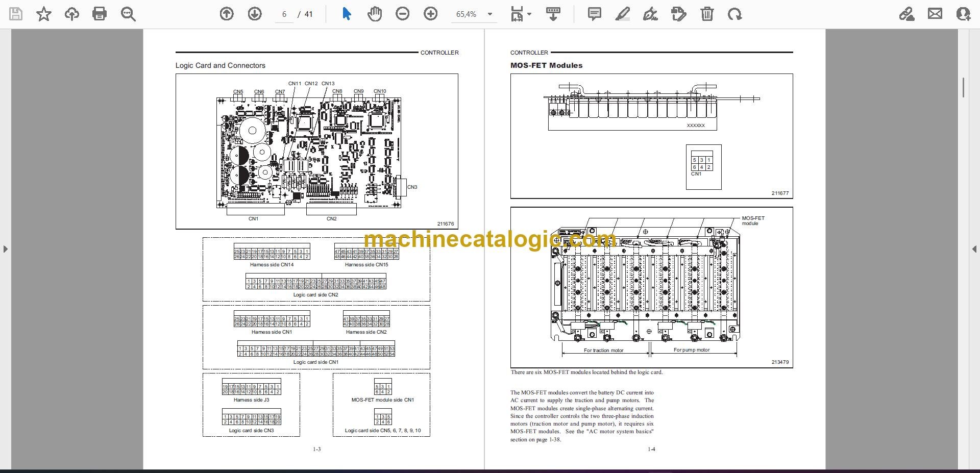This screenshot has height=473, width=980.
Task: Print the document
Action: (x=100, y=14)
